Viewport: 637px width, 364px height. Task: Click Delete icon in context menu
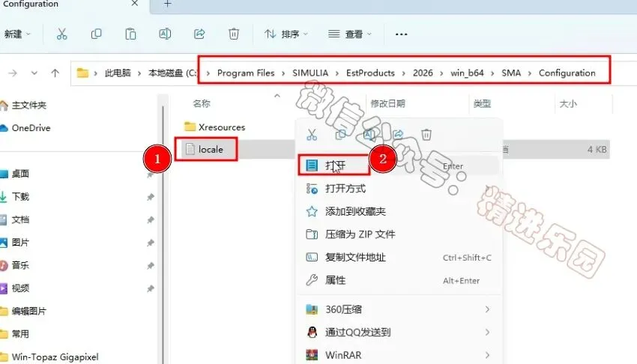[426, 134]
